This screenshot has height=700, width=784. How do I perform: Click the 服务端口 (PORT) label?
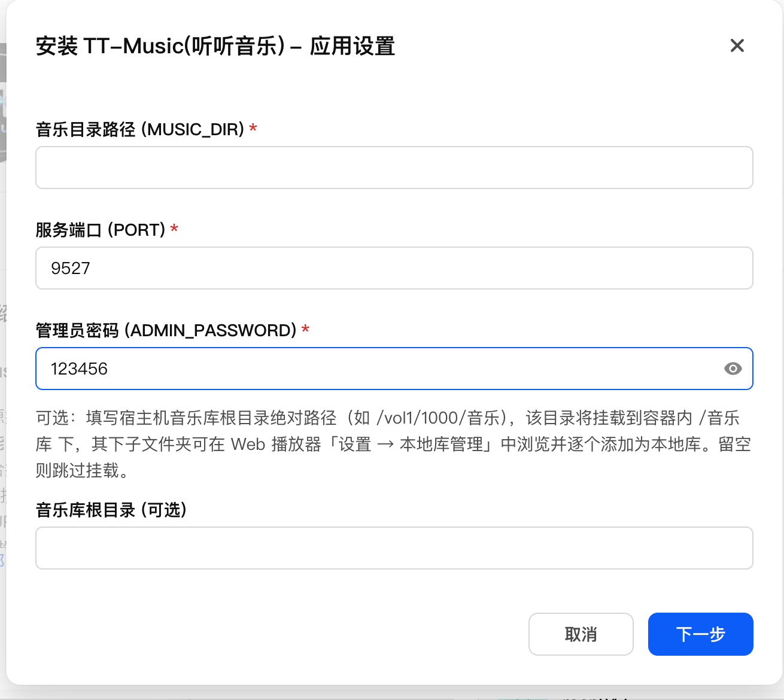101,230
